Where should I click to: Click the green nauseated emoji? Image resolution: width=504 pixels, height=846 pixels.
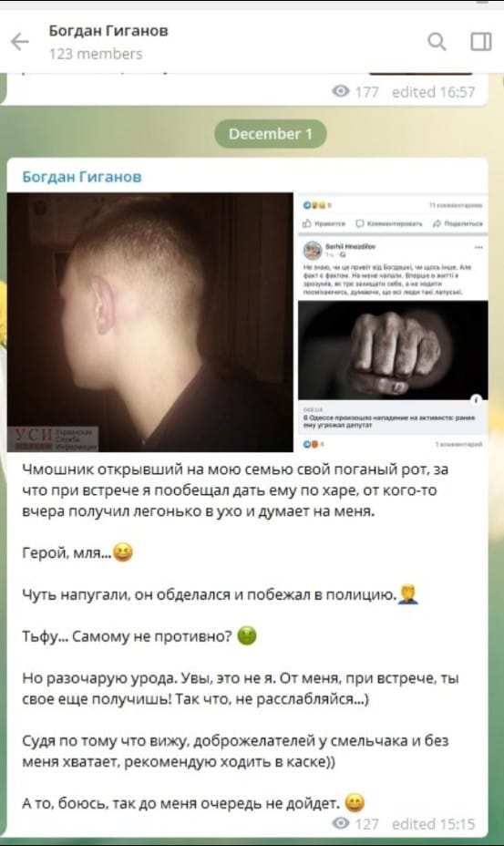[x=247, y=635]
